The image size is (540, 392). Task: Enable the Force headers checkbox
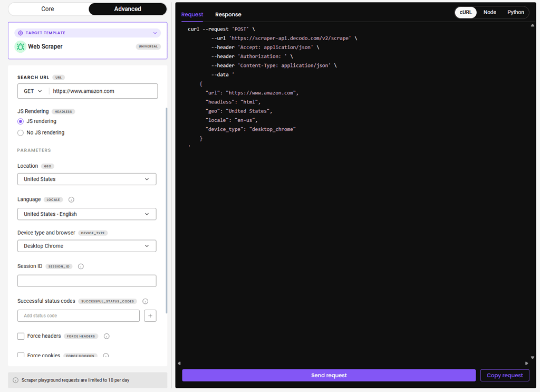[x=21, y=336]
